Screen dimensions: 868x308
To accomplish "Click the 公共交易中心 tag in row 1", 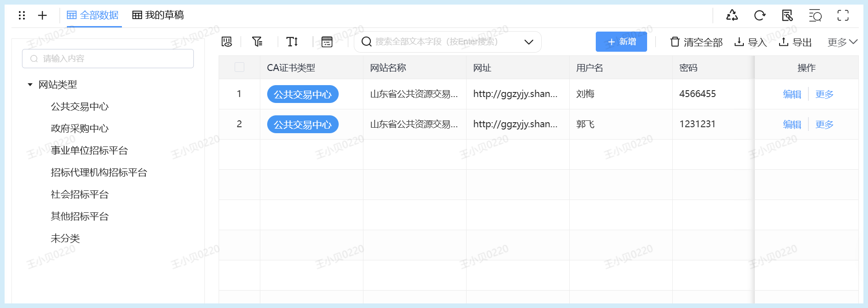I will click(302, 94).
